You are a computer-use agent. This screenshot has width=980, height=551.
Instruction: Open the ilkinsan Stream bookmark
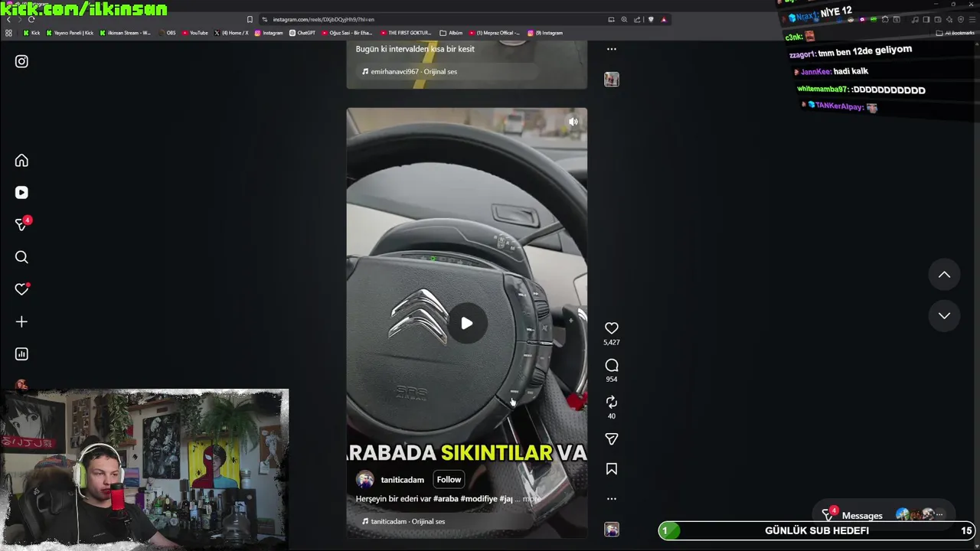pos(126,33)
